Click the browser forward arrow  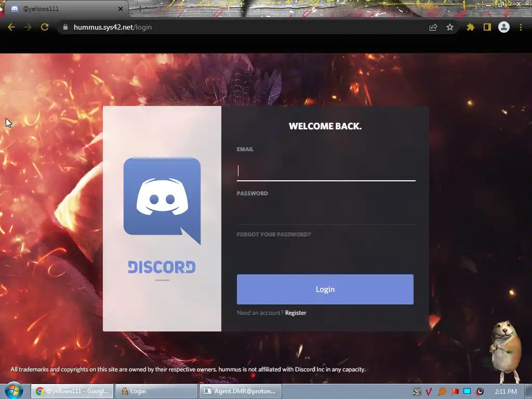coord(28,27)
